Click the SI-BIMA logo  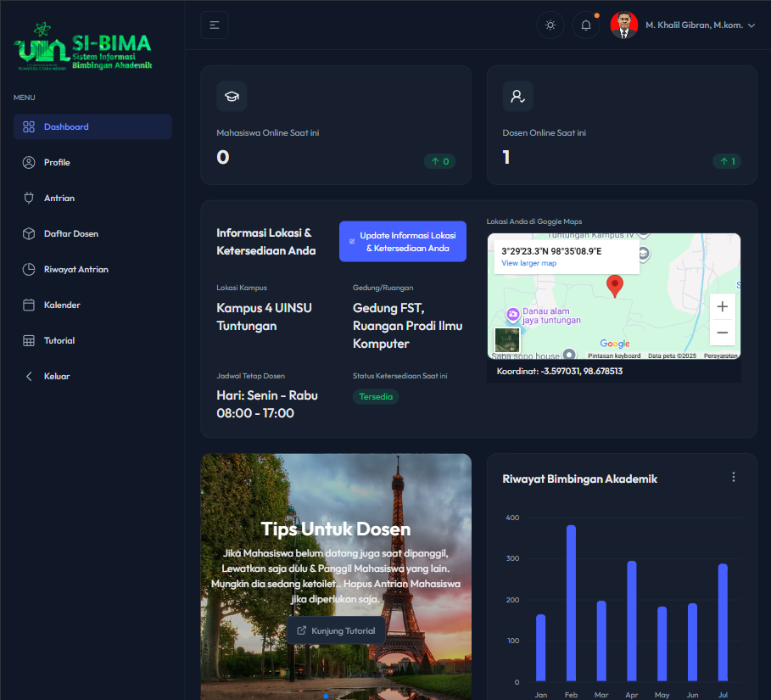[84, 48]
